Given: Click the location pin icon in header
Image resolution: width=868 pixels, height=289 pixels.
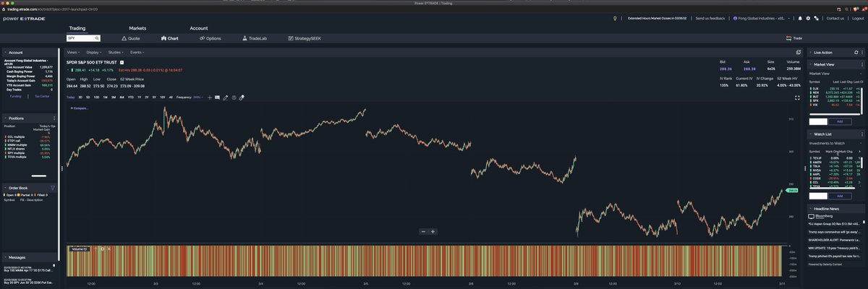Looking at the screenshot, I should tap(615, 18).
